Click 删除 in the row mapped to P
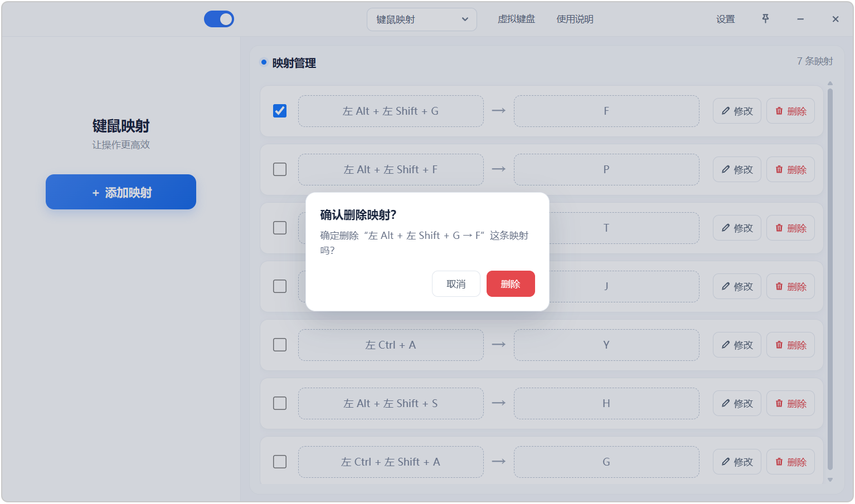This screenshot has height=504, width=855. tap(790, 169)
